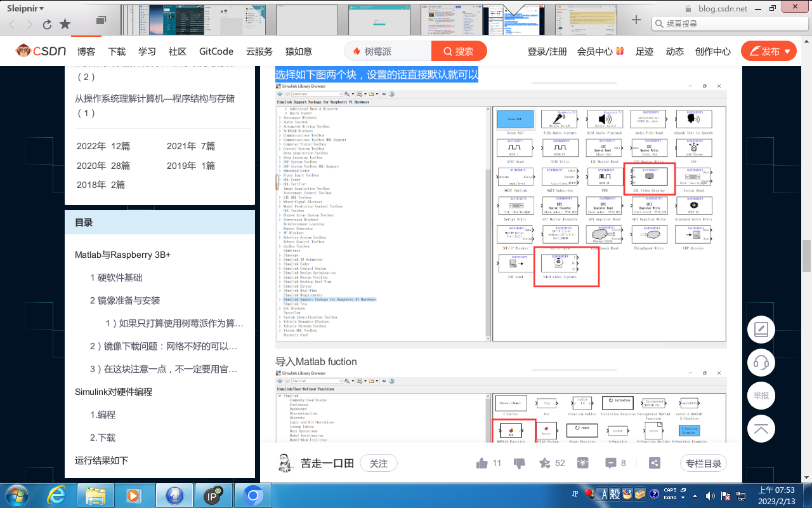Click the CSDN logo
Screen dimensions: 812x508
(x=41, y=51)
